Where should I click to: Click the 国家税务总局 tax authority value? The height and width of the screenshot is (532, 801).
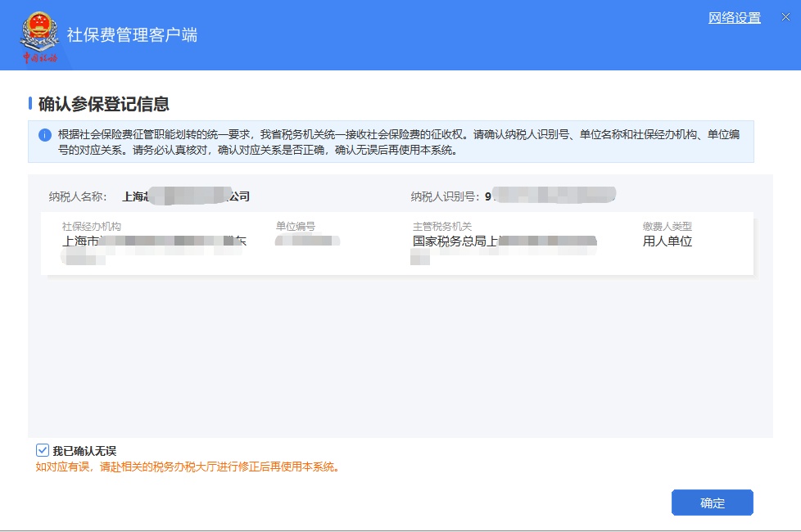504,241
